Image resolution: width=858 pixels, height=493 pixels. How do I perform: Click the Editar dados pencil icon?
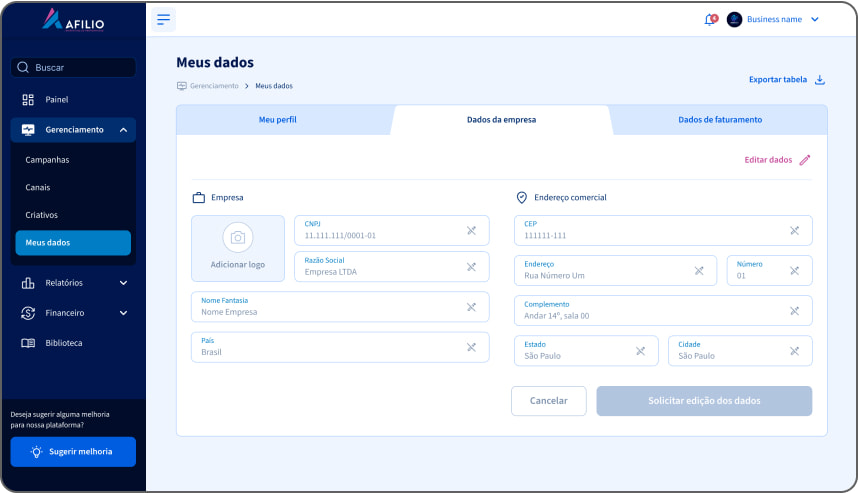805,160
